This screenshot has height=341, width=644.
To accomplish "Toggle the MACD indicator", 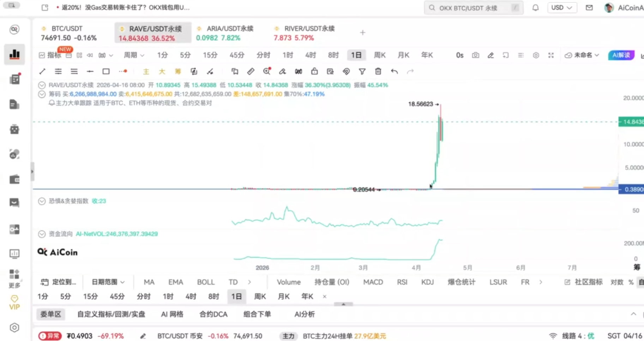I will (373, 282).
